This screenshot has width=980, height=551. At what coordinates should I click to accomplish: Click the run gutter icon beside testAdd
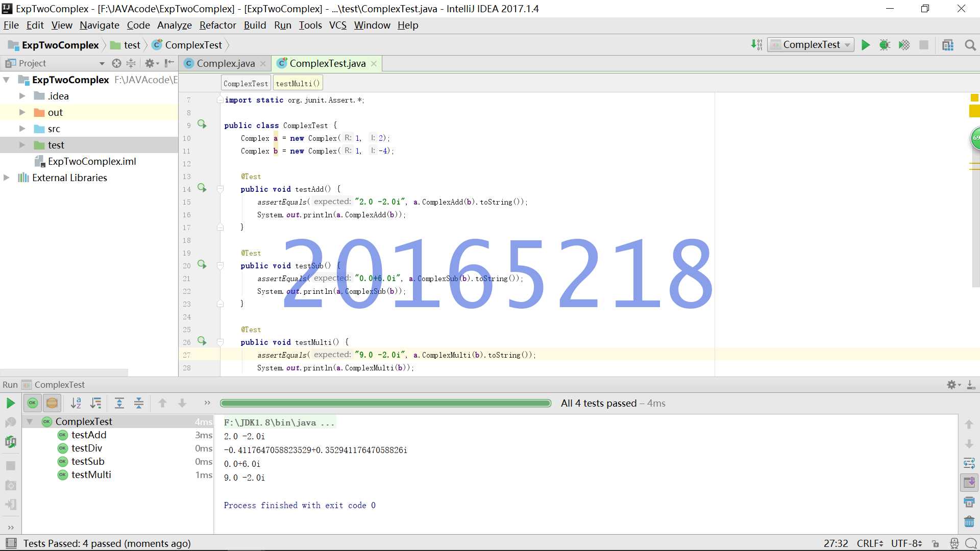(x=202, y=188)
